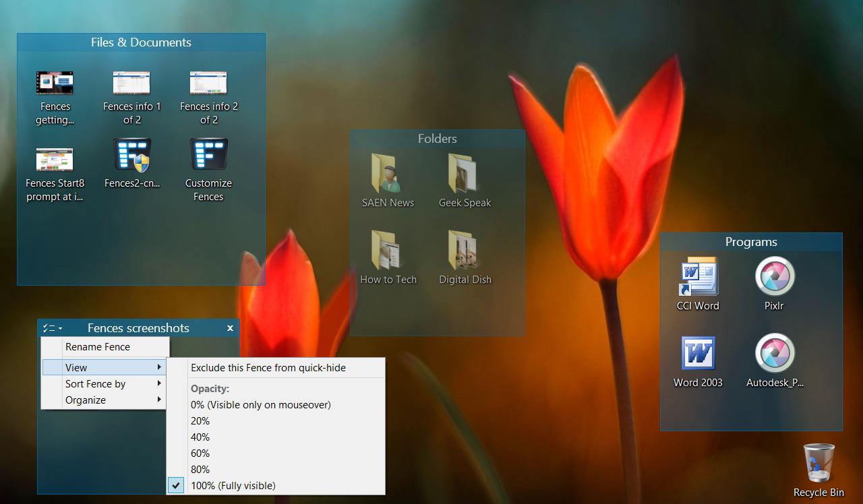This screenshot has height=504, width=863.
Task: Click the fence options icon on Fences screenshots
Action: pyautogui.click(x=50, y=328)
